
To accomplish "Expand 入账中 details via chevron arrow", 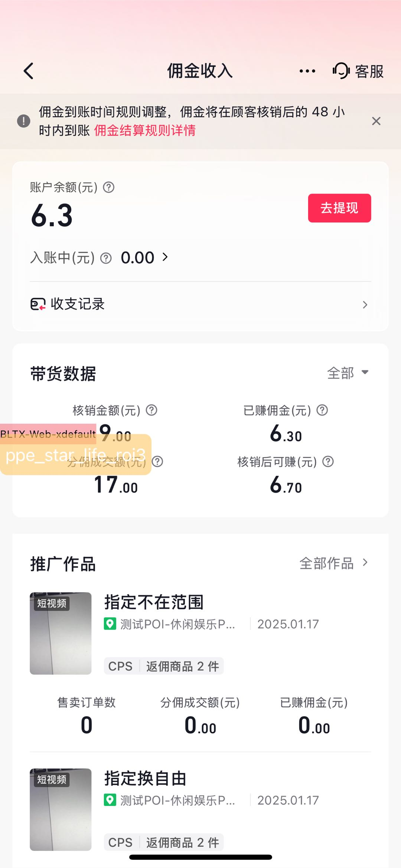I will [165, 257].
